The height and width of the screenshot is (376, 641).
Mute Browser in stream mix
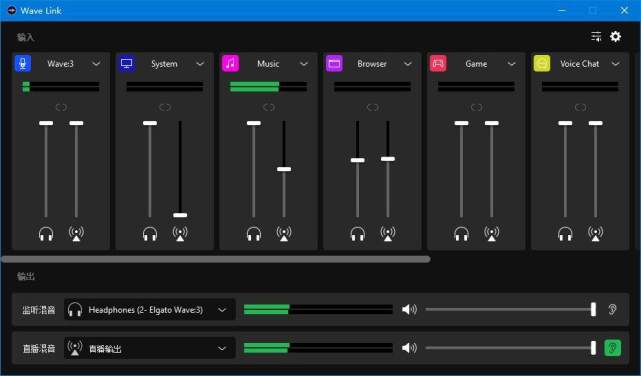(388, 234)
